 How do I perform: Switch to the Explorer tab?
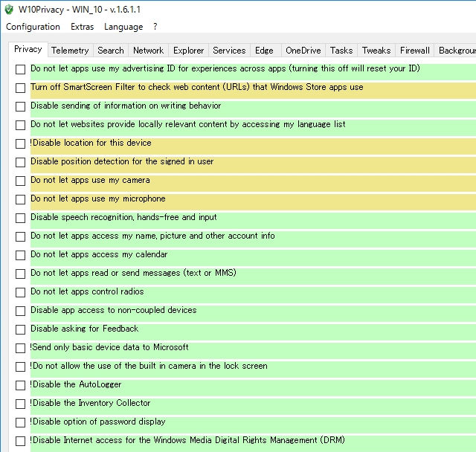pyautogui.click(x=188, y=51)
